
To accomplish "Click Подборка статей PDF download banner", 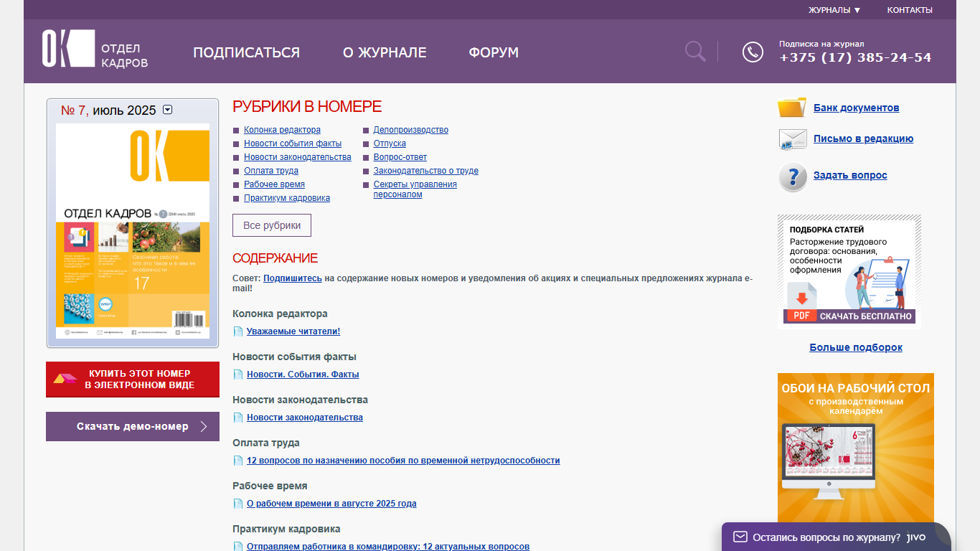I will pyautogui.click(x=849, y=272).
